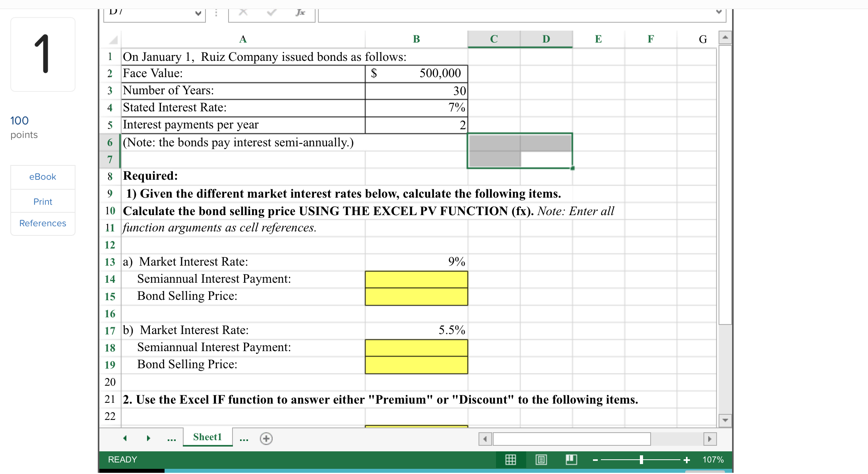Select the Sheet1 tab
This screenshot has width=868, height=474.
207,437
